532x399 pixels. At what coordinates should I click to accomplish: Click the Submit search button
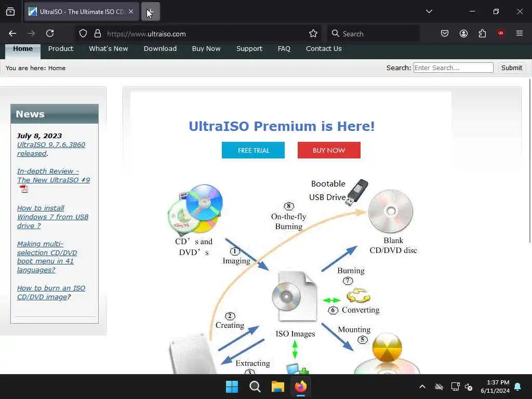[x=512, y=68]
